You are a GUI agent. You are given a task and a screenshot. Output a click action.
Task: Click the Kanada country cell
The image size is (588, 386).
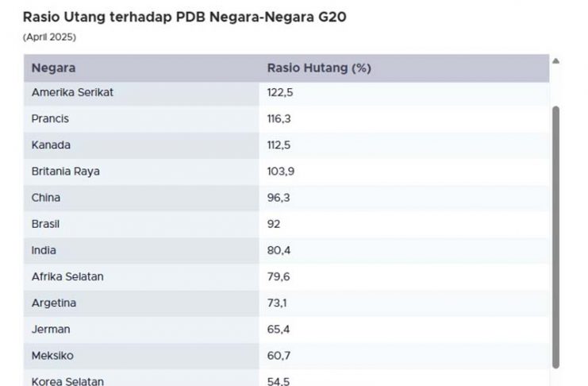(52, 145)
